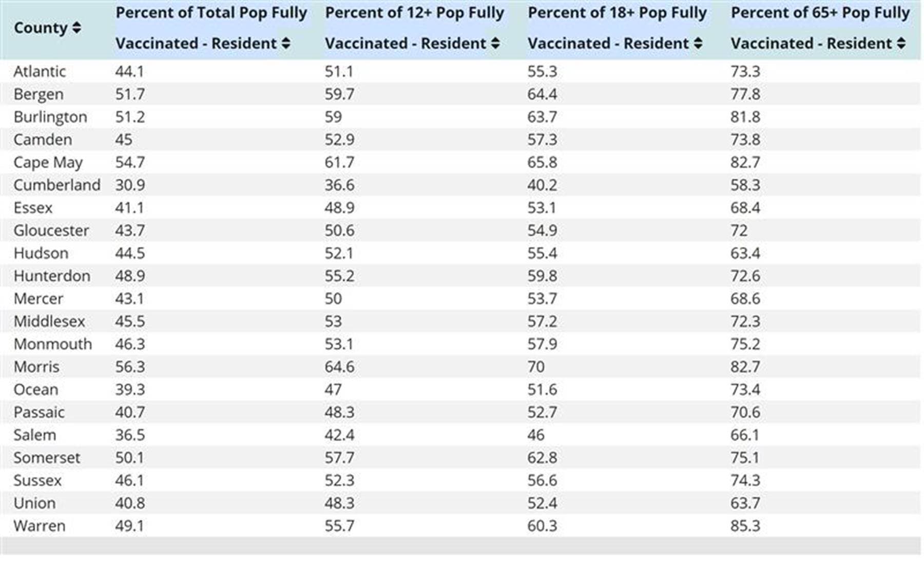Select the Cape May county name
Image resolution: width=924 pixels, height=562 pixels.
[x=48, y=162]
